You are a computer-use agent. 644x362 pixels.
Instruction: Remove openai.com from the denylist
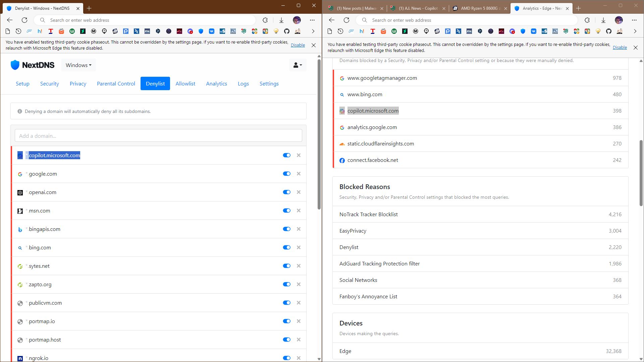(x=299, y=192)
